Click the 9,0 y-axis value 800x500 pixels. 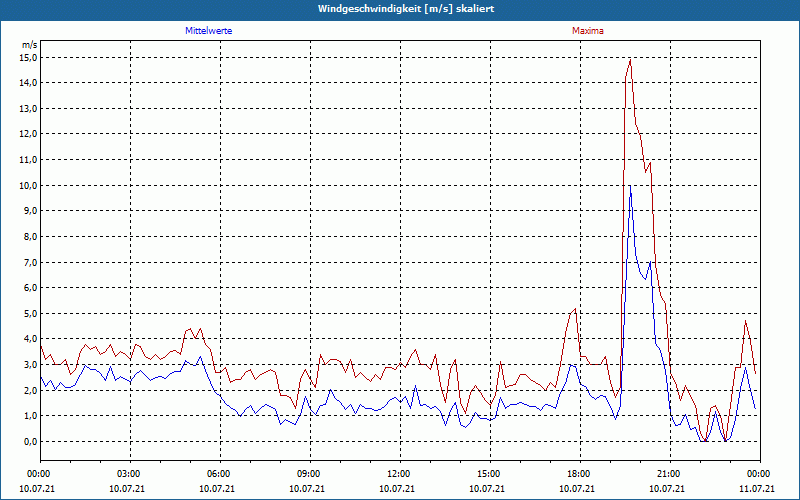(x=31, y=211)
